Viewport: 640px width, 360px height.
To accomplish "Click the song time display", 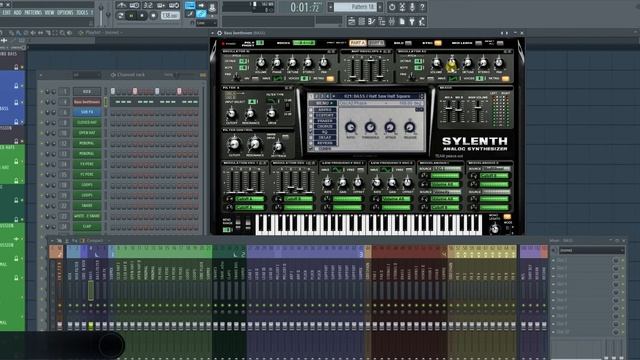I will tap(305, 7).
